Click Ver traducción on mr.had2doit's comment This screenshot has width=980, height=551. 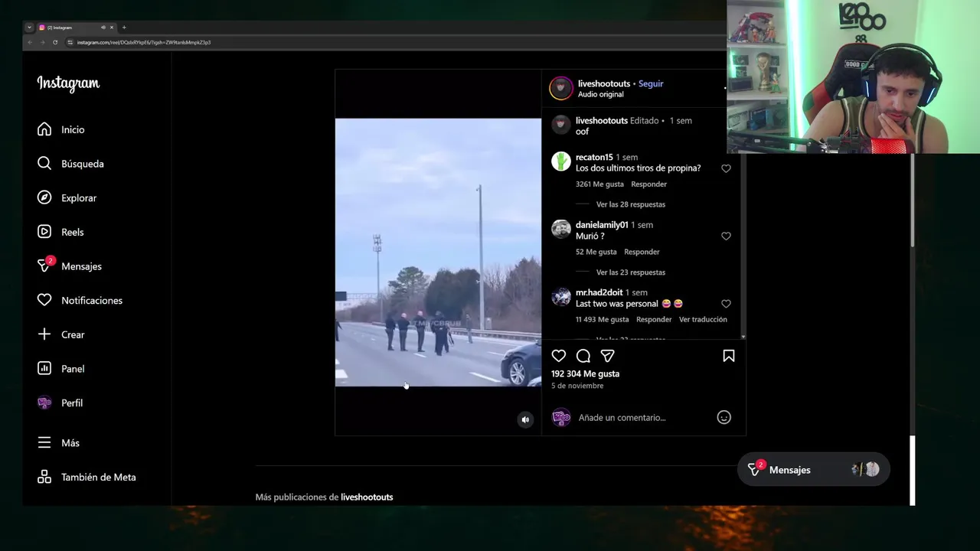(x=703, y=319)
